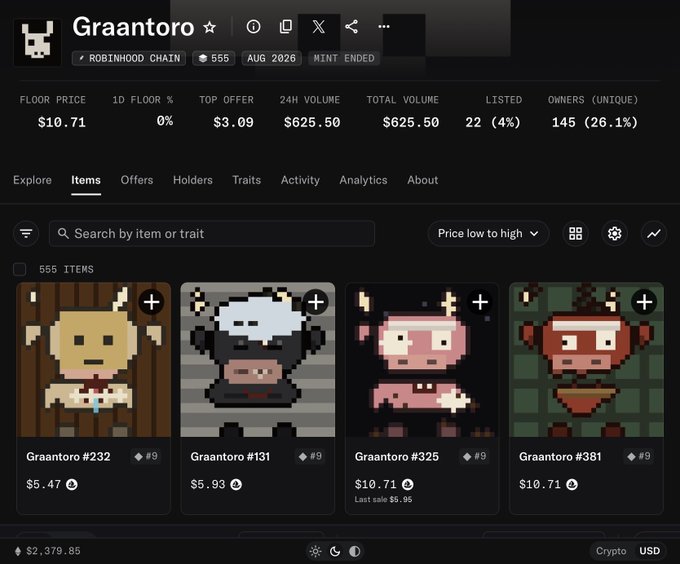Open the collection info icon
Image resolution: width=680 pixels, height=564 pixels.
click(253, 26)
